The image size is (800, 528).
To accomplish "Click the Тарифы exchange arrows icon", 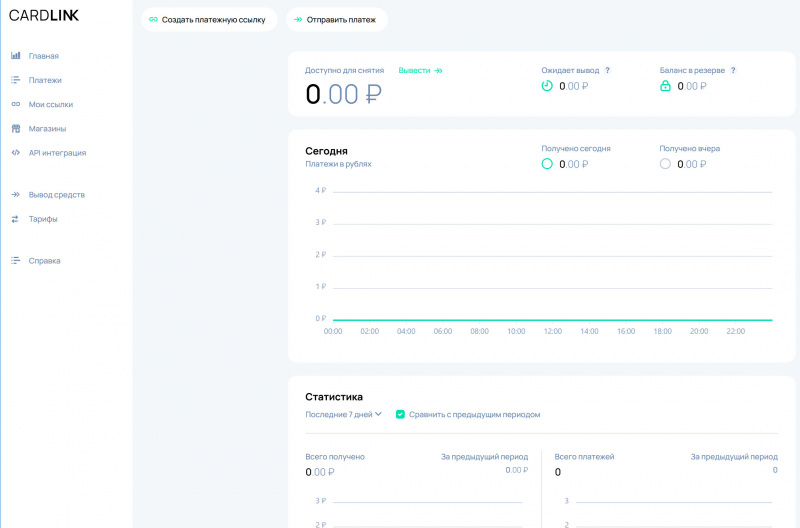I will pyautogui.click(x=15, y=219).
